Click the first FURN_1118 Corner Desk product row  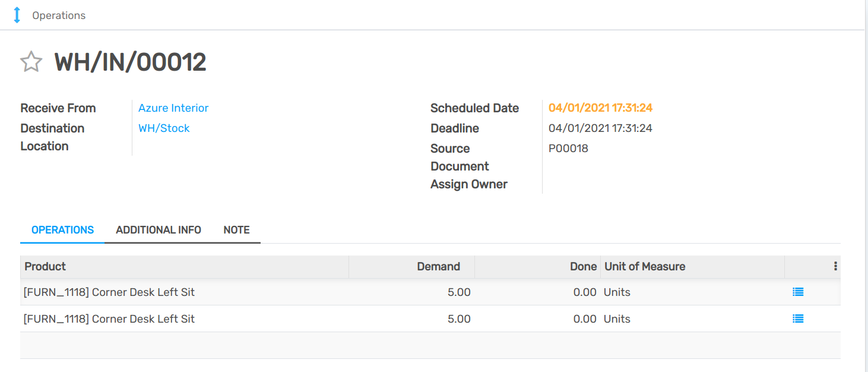(109, 292)
